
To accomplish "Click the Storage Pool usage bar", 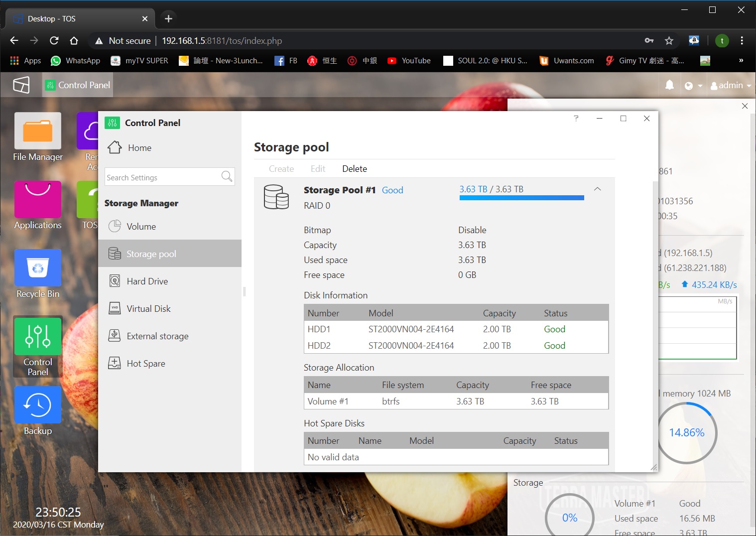I will click(x=521, y=198).
